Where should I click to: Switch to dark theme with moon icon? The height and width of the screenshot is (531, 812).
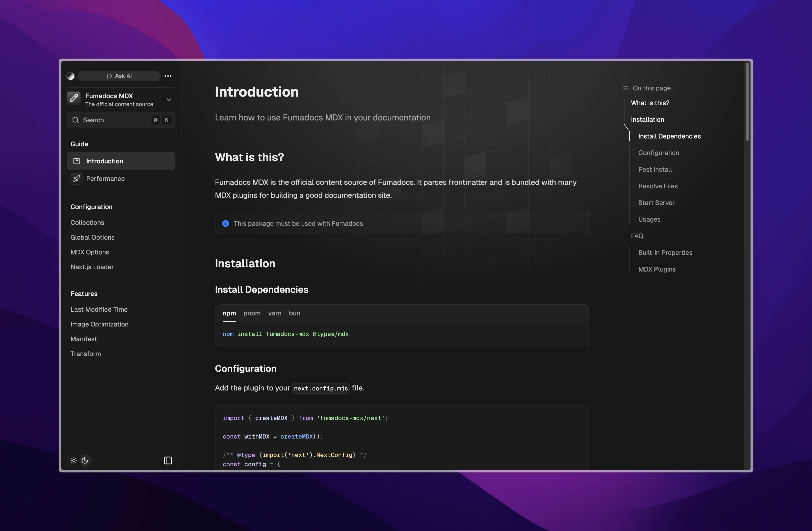(85, 460)
